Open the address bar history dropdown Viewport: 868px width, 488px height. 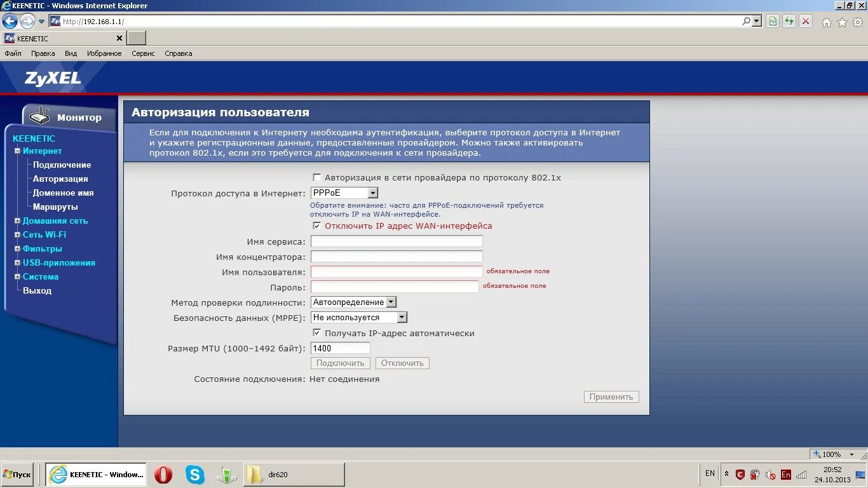coord(756,21)
